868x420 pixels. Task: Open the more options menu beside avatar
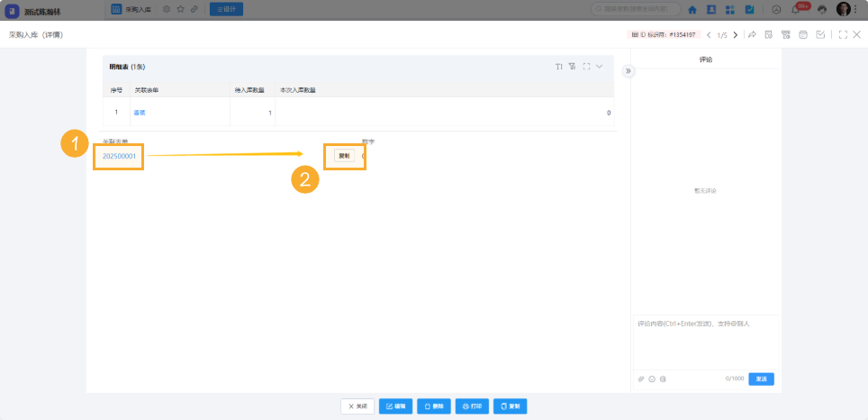857,10
